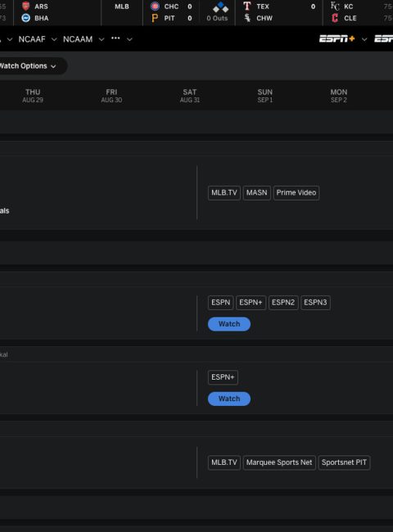
Task: Click the White Sox logo
Action: [247, 18]
